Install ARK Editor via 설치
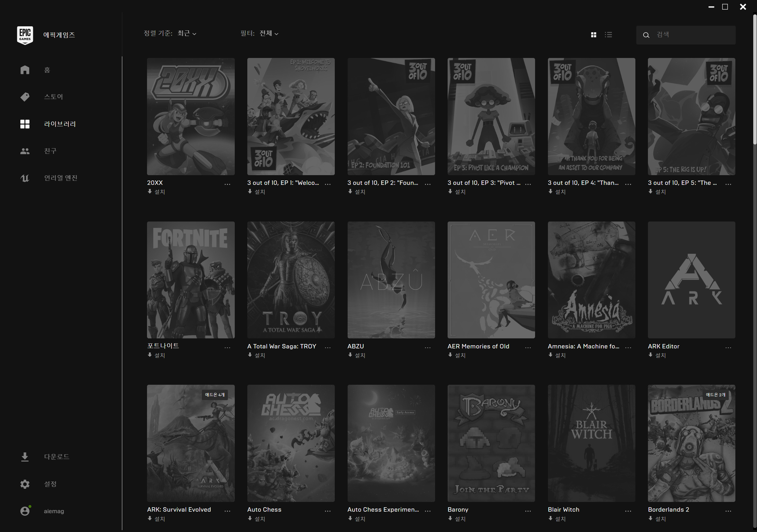Viewport: 757px width, 532px height. [x=657, y=355]
